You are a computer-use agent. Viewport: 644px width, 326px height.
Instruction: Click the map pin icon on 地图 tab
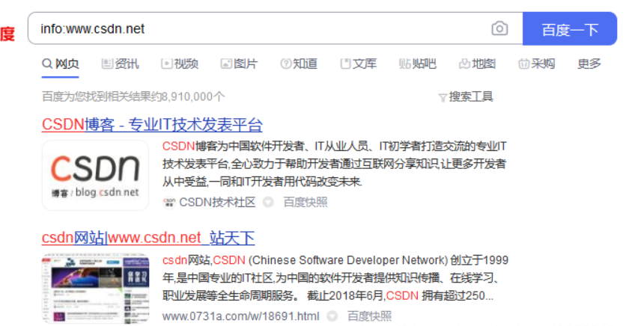click(x=464, y=64)
